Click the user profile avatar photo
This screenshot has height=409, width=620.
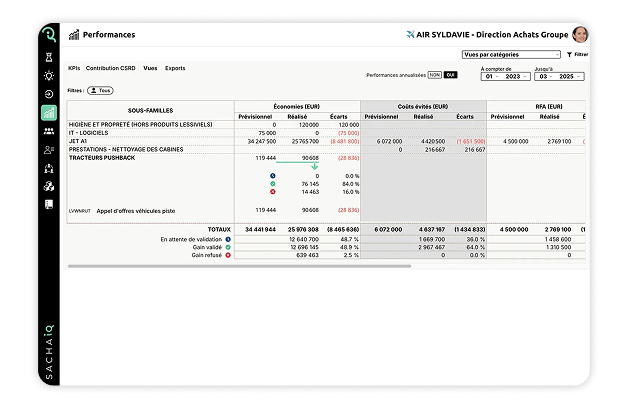click(579, 34)
